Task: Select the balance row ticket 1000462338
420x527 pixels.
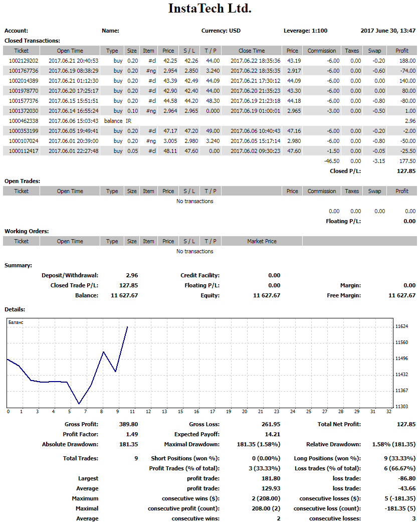Action: pyautogui.click(x=24, y=121)
